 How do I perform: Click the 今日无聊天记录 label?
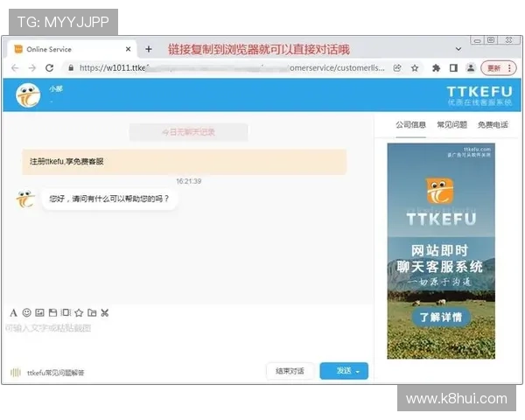[x=188, y=132]
